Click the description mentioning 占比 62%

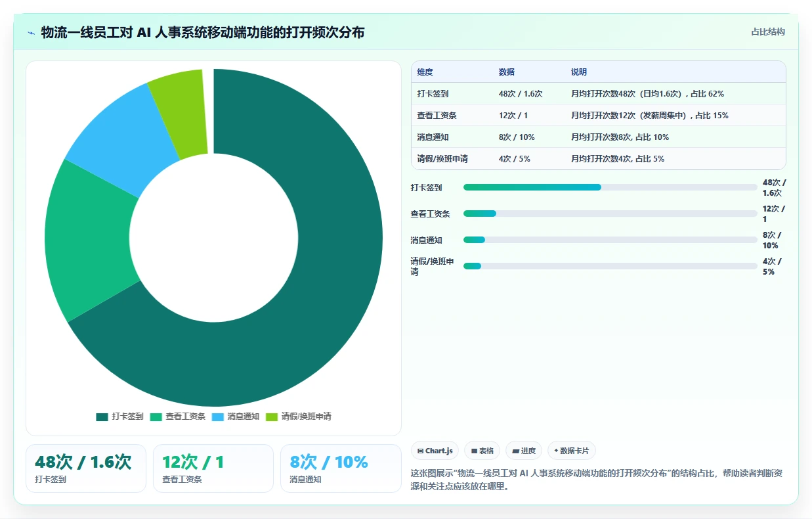click(647, 94)
